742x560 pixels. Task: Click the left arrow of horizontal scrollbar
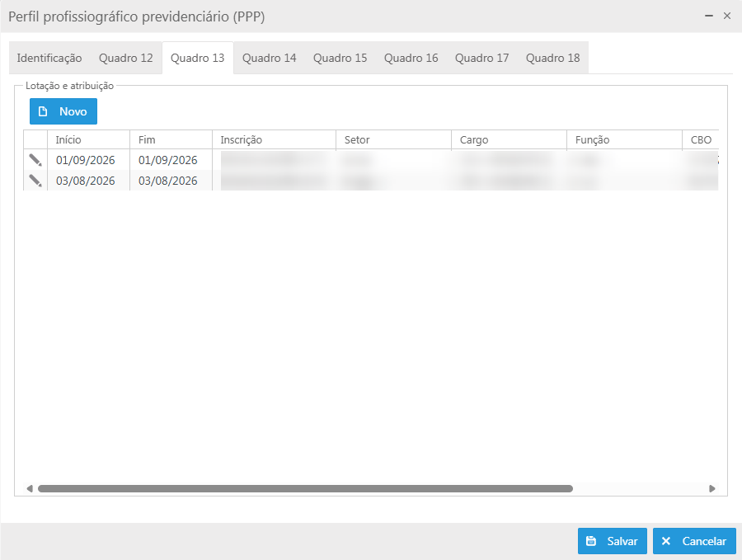click(30, 488)
